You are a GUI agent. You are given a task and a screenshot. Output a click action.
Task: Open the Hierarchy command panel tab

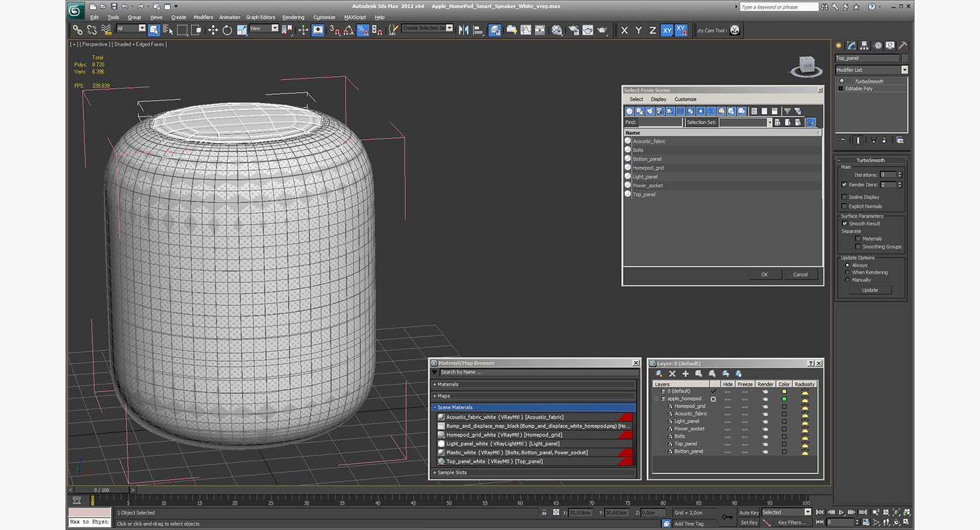click(x=865, y=46)
